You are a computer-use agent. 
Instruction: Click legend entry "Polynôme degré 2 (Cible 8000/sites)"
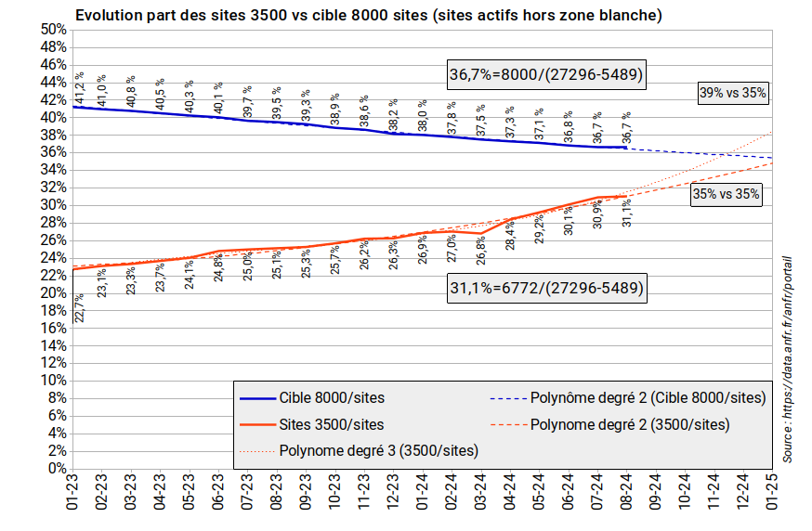point(648,398)
